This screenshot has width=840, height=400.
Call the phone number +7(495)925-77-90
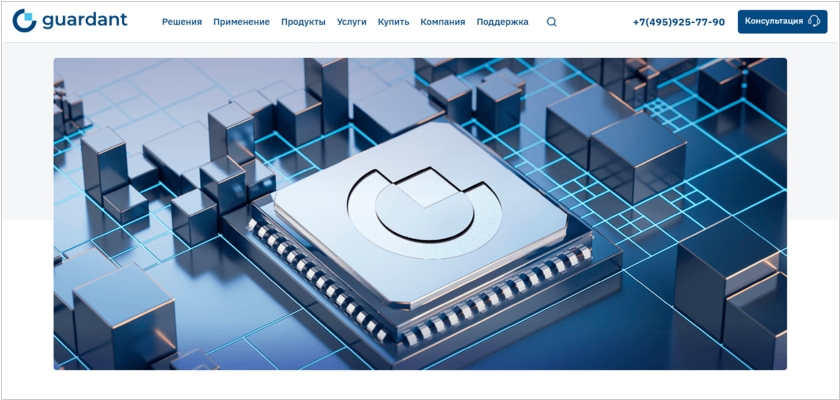point(679,22)
